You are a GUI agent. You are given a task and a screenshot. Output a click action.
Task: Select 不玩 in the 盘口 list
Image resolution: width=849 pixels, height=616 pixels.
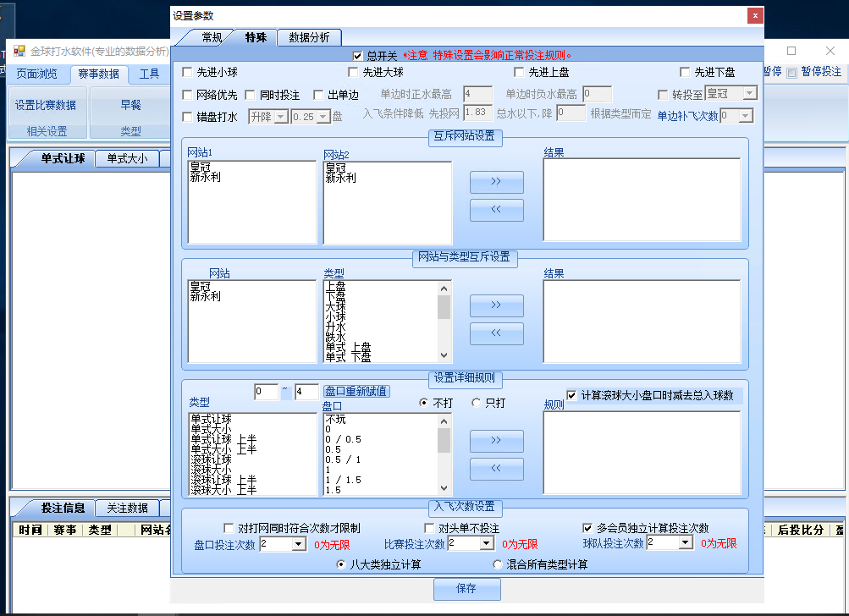coord(335,419)
